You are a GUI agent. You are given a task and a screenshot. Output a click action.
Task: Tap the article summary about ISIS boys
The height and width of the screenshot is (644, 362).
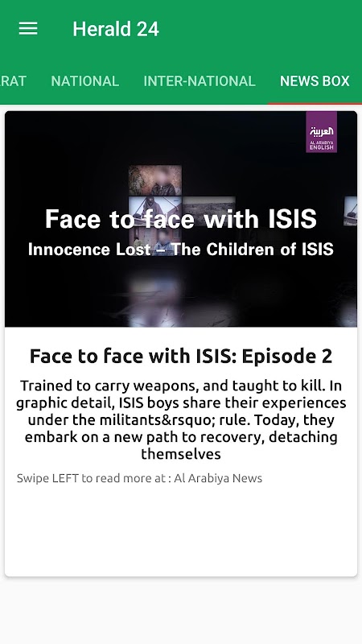coord(181,419)
